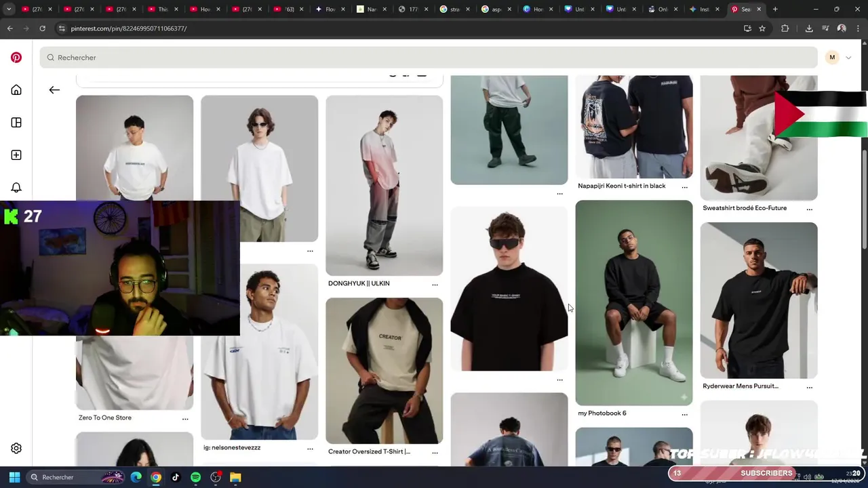Open more options for Napapijri Keoni pin

pos(684,186)
